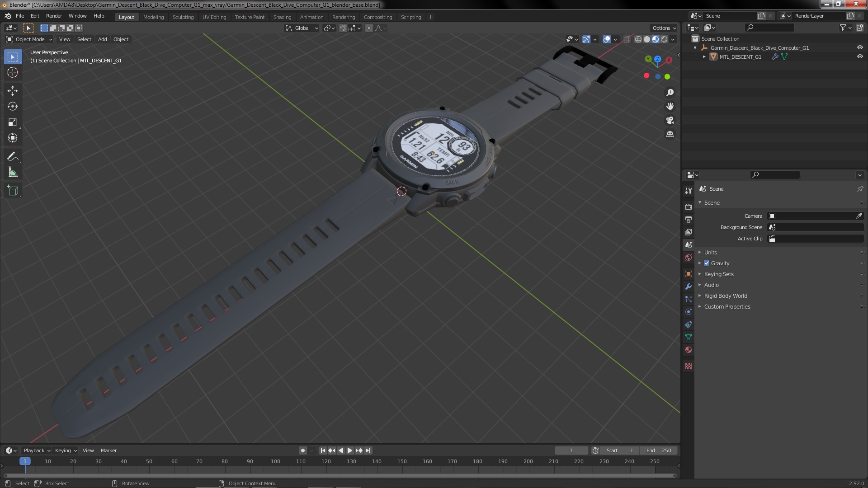Play the animation forward
The height and width of the screenshot is (488, 868).
[349, 450]
